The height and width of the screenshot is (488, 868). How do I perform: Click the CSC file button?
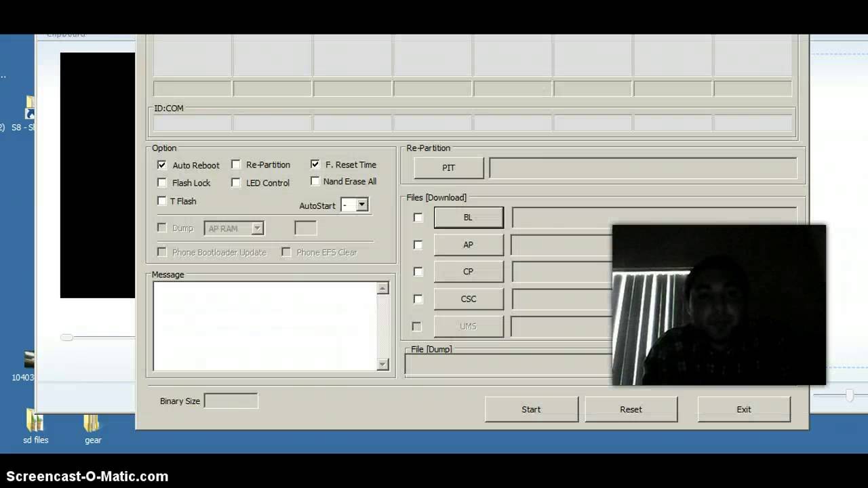[469, 299]
